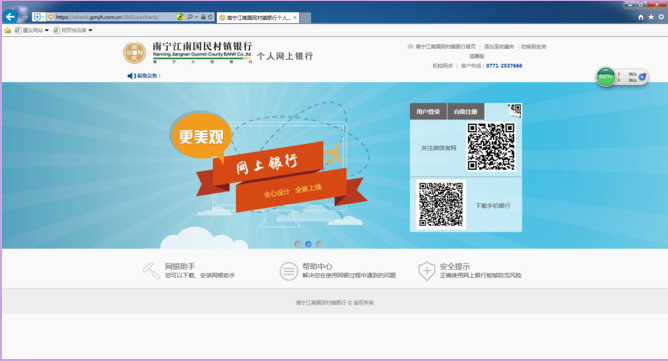Click the hotline number 0771-2537666
This screenshot has height=361, width=668.
(504, 66)
